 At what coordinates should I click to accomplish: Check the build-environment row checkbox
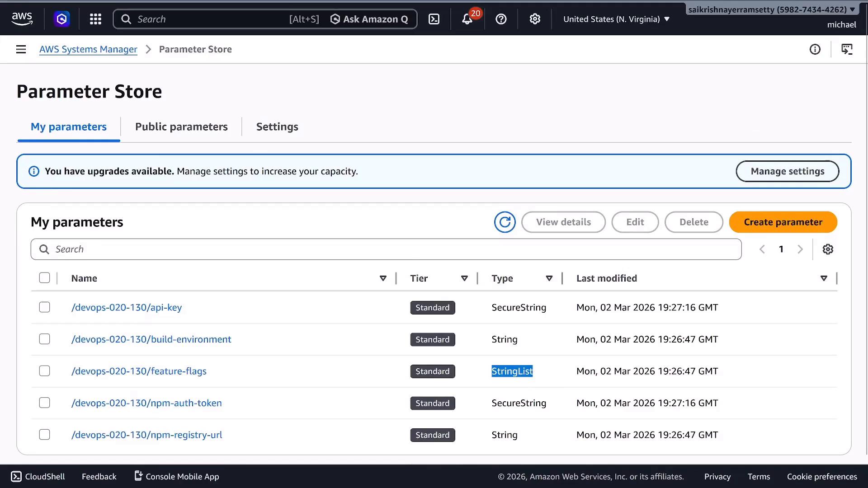pos(44,339)
